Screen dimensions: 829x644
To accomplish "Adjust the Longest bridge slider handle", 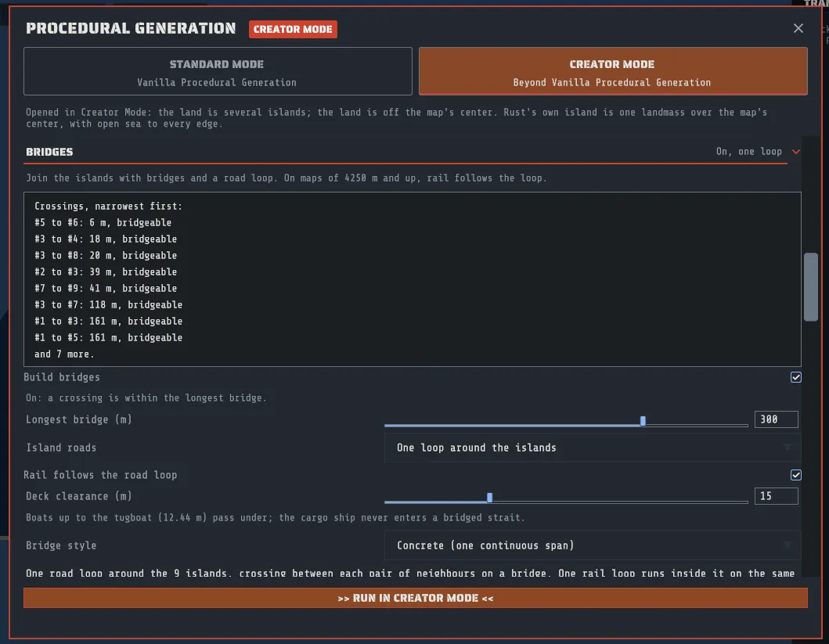I will click(x=643, y=421).
